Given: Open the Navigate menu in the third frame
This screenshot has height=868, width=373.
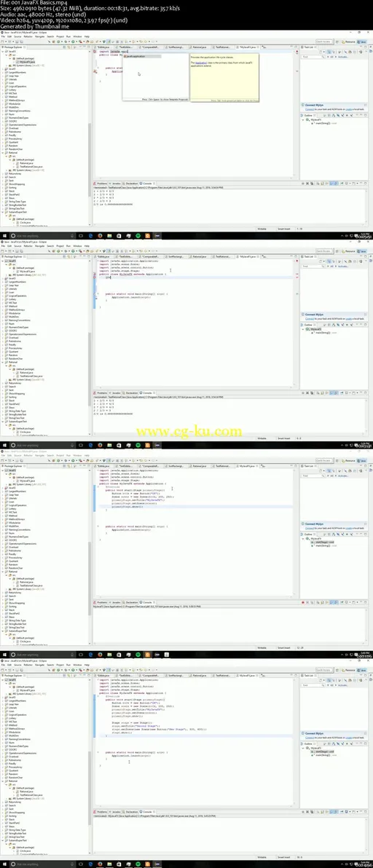Looking at the screenshot, I should tap(40, 455).
